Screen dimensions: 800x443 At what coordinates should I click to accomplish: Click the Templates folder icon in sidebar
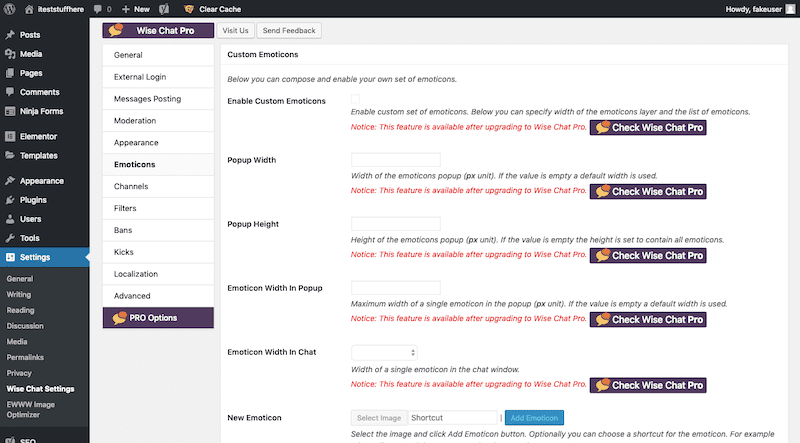[10, 155]
